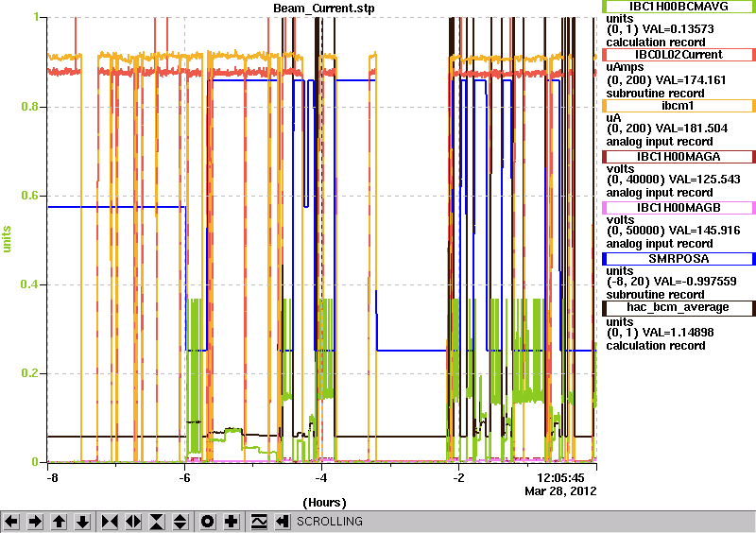Select the ibcm1 curve legend header
This screenshot has width=756, height=533.
tap(679, 106)
